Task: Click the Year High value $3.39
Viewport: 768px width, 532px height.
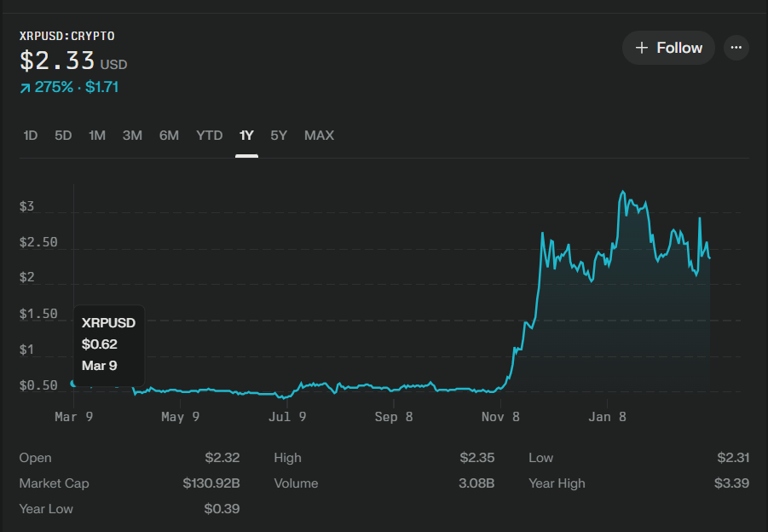Action: point(731,483)
